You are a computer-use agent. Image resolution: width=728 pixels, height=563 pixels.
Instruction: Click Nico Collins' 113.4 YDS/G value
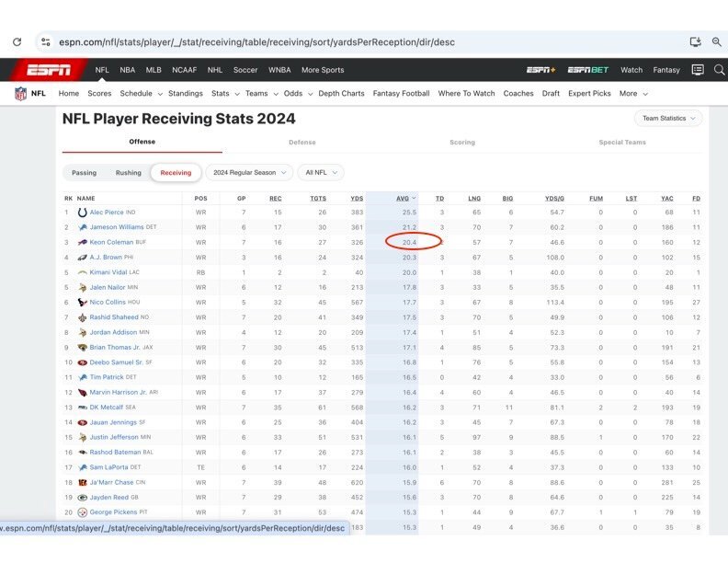(x=555, y=303)
